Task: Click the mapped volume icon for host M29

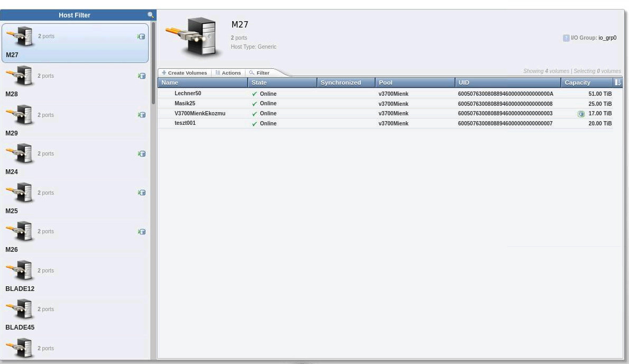Action: (x=141, y=115)
